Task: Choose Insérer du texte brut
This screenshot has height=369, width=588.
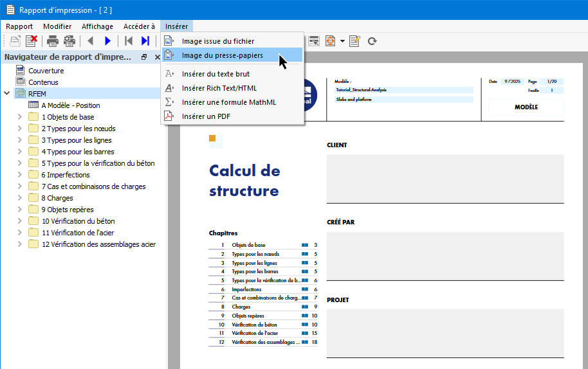Action: [232, 74]
